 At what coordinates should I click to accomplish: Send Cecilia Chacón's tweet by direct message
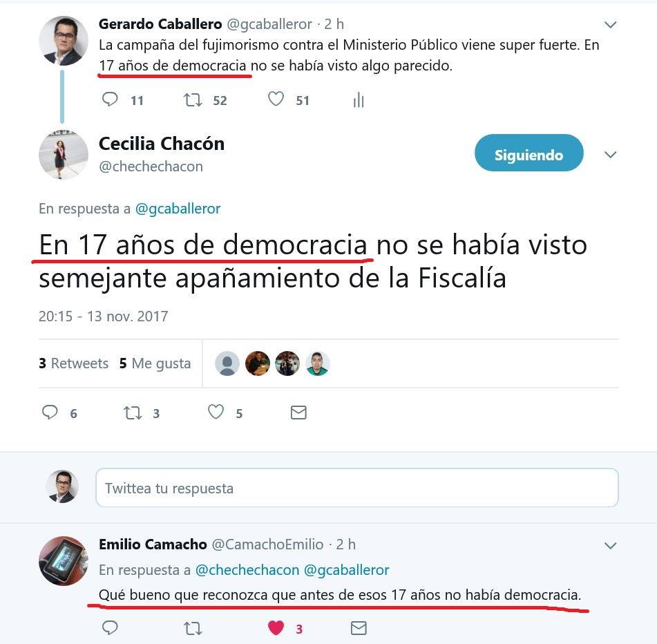pyautogui.click(x=298, y=413)
